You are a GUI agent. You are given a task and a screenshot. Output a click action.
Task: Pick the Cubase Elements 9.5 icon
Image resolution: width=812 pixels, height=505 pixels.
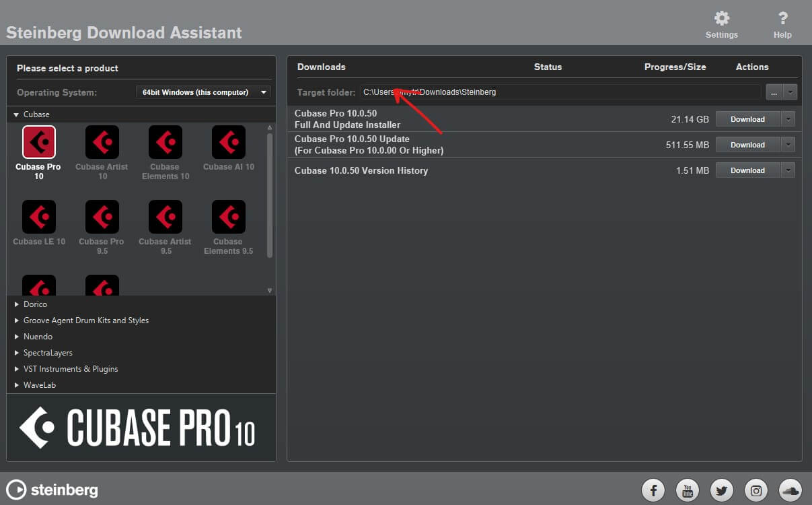click(229, 217)
